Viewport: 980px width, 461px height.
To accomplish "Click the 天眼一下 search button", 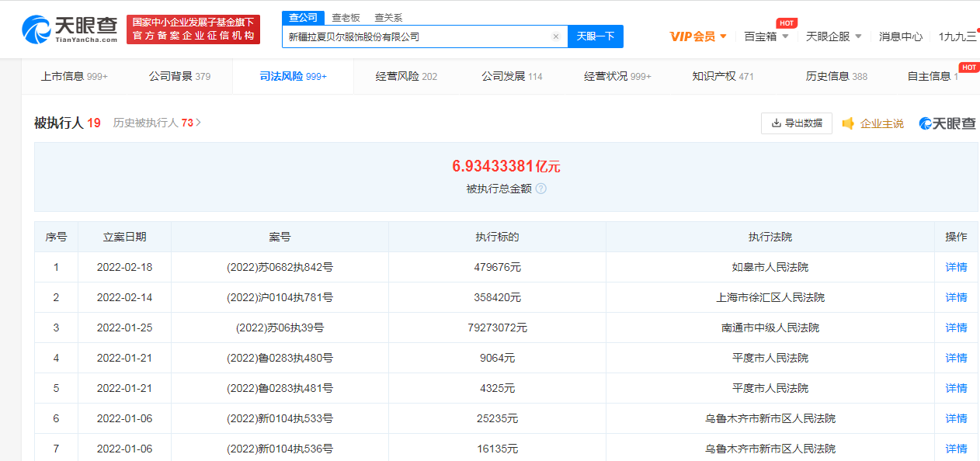I will (596, 36).
